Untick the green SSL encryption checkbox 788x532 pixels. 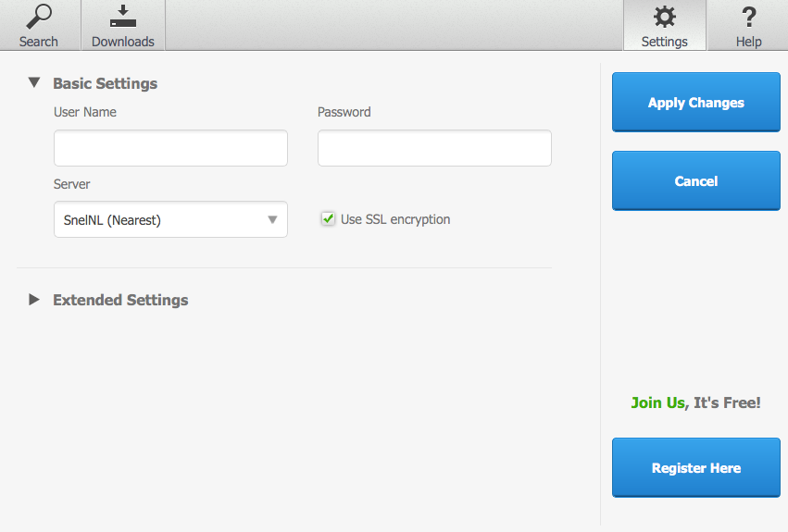328,218
